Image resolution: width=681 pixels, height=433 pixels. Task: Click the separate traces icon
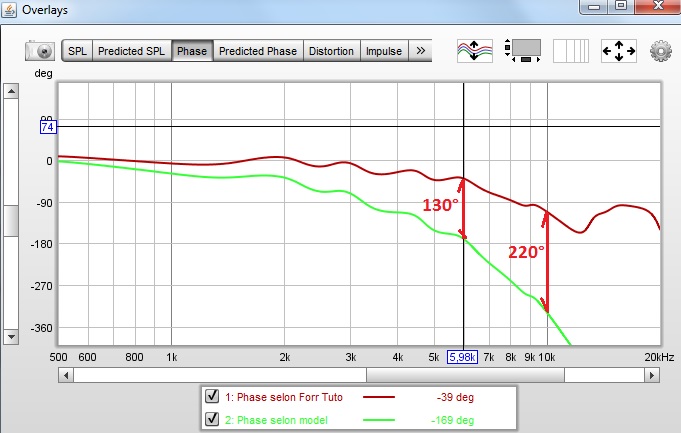click(x=475, y=51)
